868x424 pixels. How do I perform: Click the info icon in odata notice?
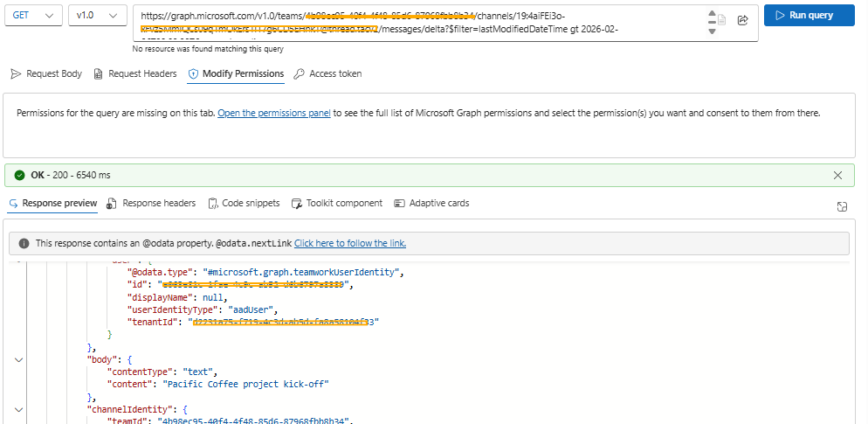click(x=24, y=243)
